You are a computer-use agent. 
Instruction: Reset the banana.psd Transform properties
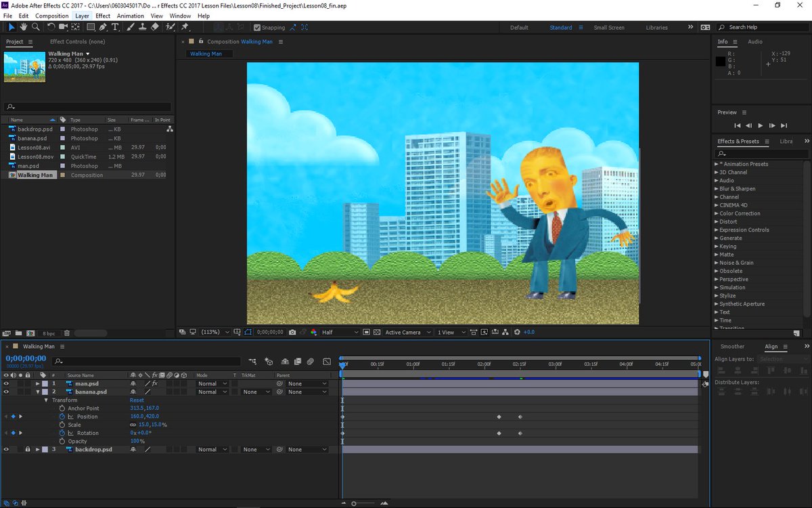point(137,400)
